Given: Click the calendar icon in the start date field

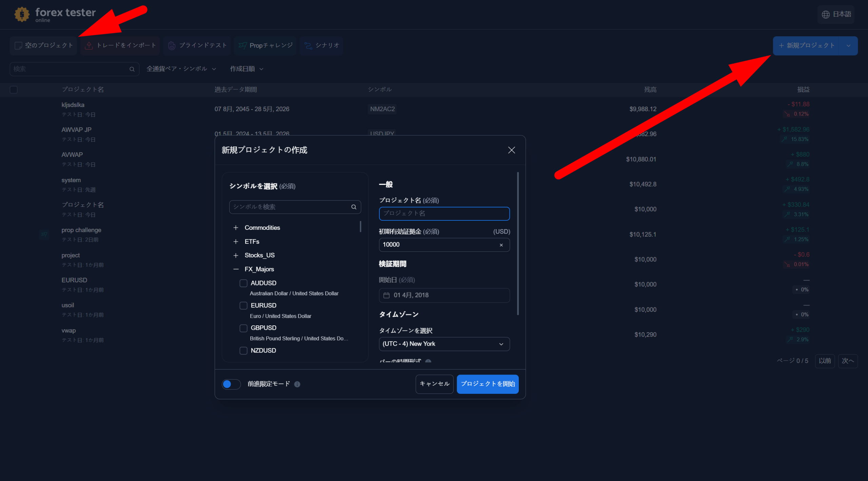Looking at the screenshot, I should pos(386,295).
